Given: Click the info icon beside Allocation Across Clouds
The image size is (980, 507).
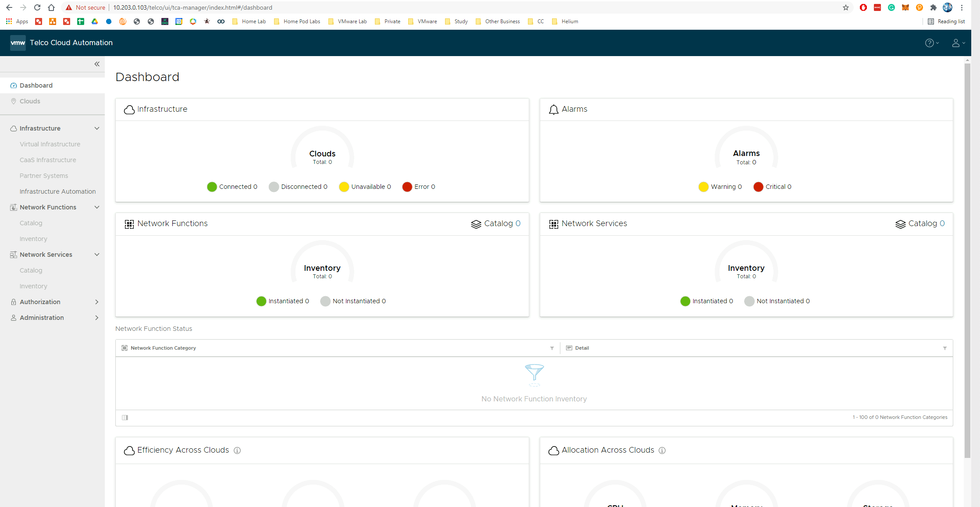Looking at the screenshot, I should [662, 450].
